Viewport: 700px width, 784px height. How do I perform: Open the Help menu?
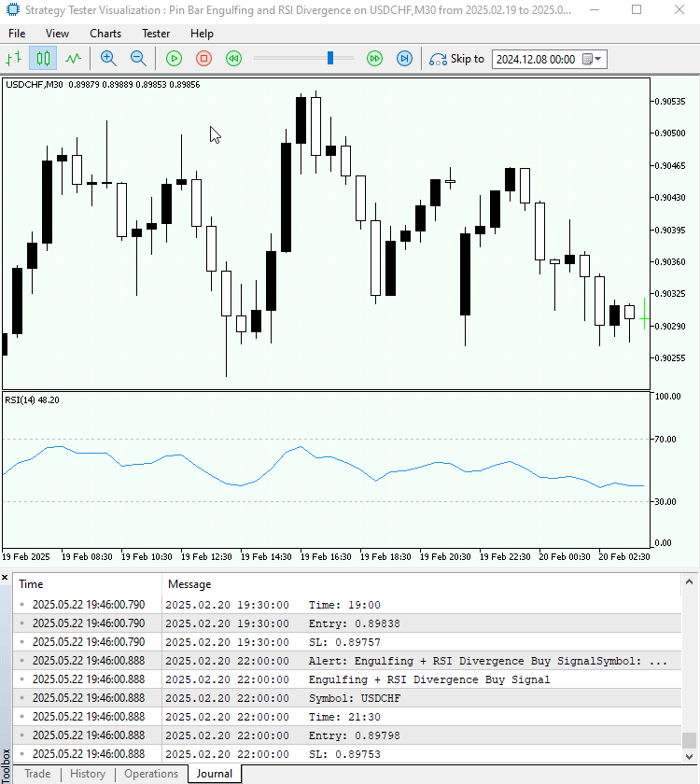[x=202, y=34]
